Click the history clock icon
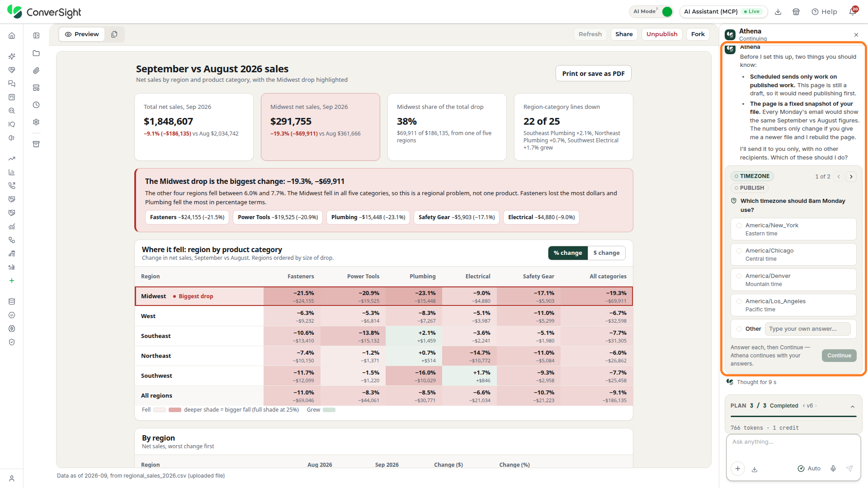 pyautogui.click(x=36, y=105)
